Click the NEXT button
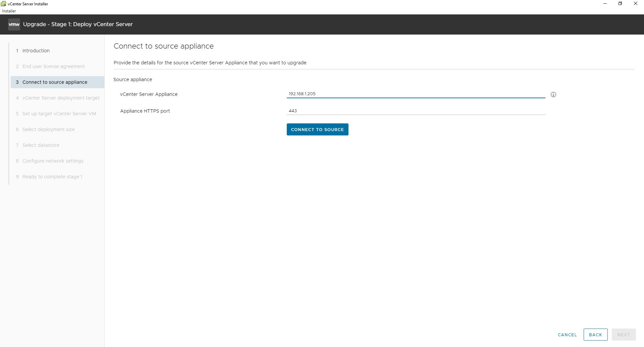The height and width of the screenshot is (347, 644). [624, 335]
